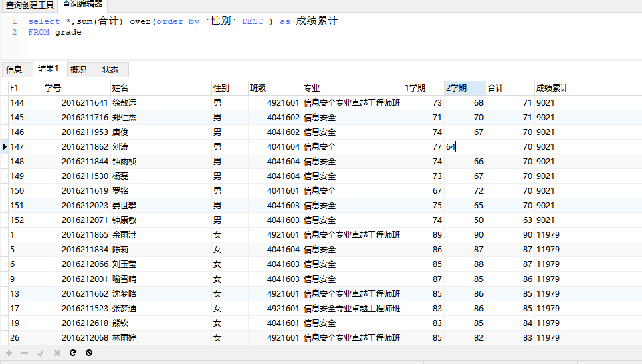Select the name cell 刘玉莹
This screenshot has width=642, height=364.
click(161, 264)
